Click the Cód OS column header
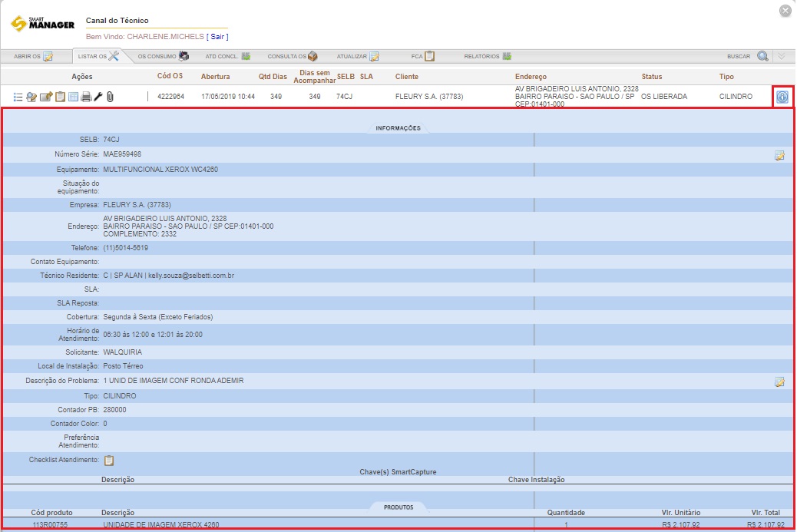797x532 pixels. coord(170,76)
